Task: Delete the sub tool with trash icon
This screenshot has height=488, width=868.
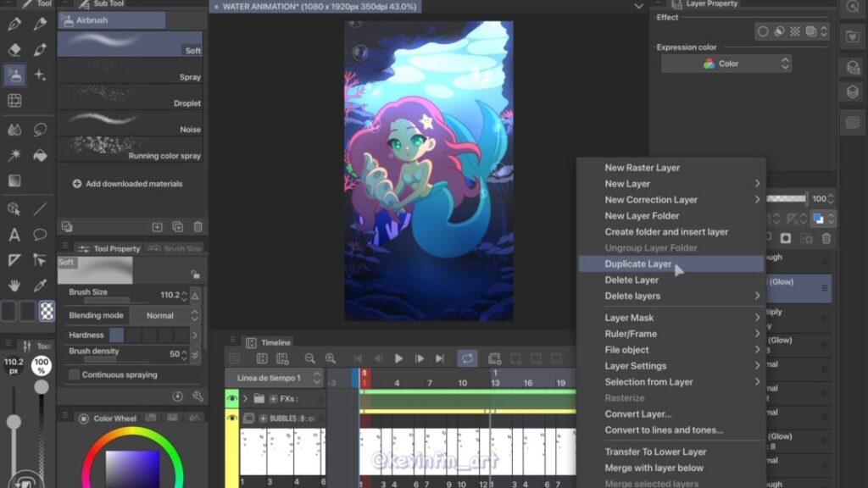Action: (198, 227)
